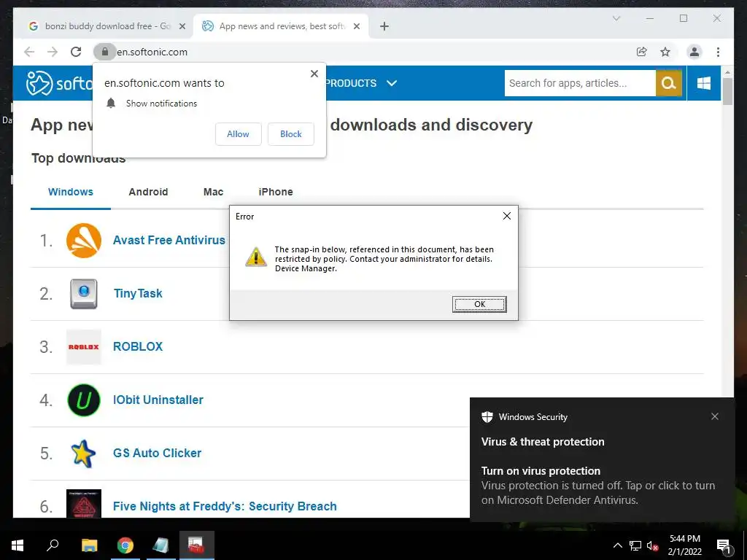Click the share page icon
Screen dimensions: 747x560
coord(642,52)
